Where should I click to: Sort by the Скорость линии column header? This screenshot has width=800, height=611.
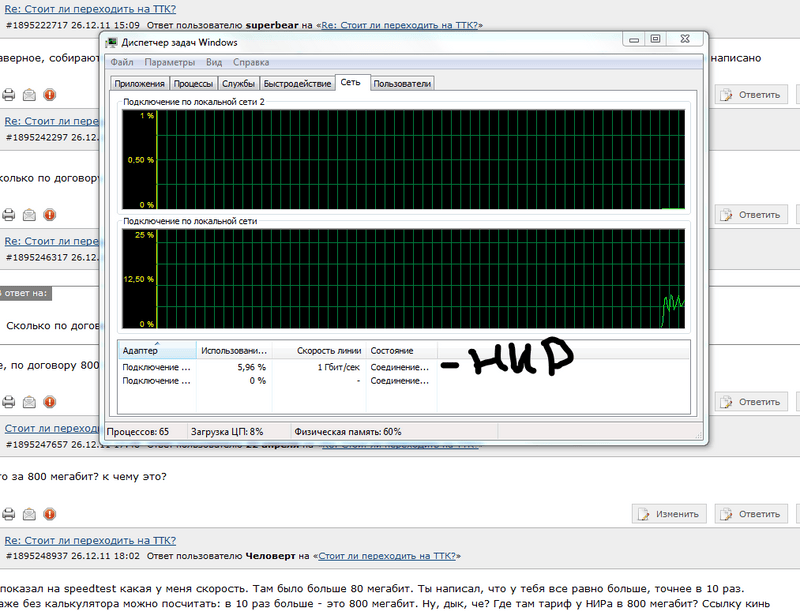tap(319, 350)
